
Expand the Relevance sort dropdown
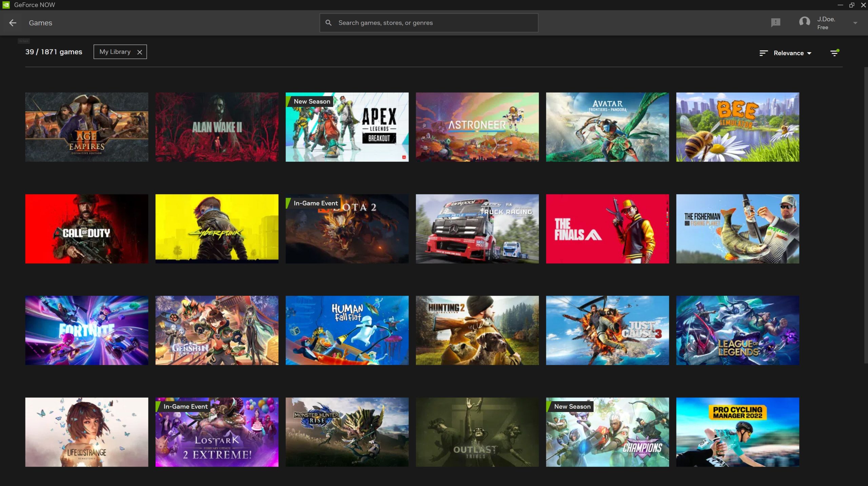point(792,53)
